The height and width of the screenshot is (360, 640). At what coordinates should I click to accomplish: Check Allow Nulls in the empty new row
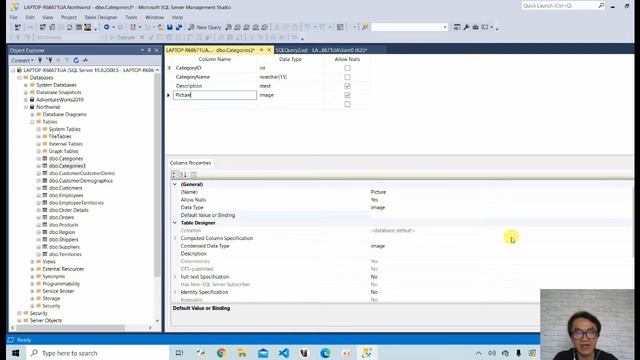click(x=347, y=104)
